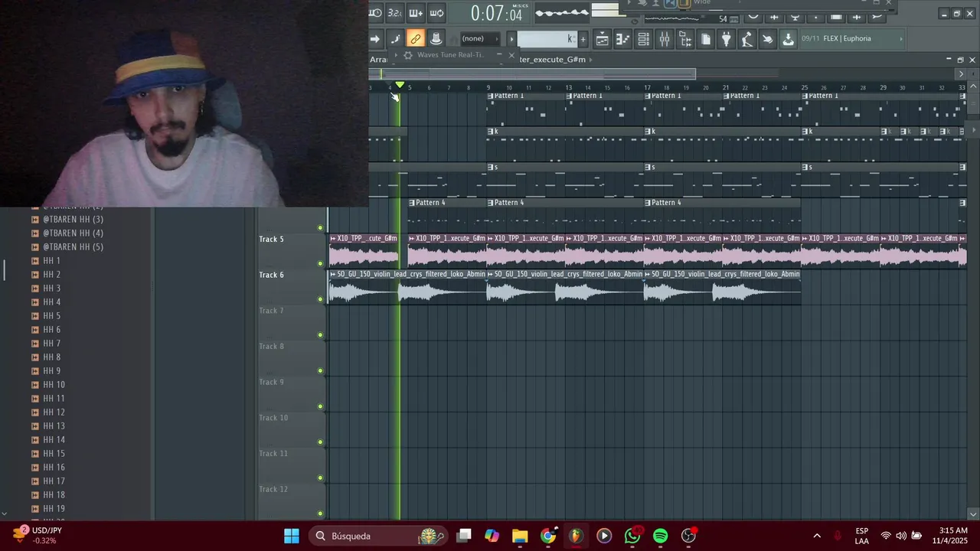Open the browser/plugin picker tree icon

[x=685, y=39]
